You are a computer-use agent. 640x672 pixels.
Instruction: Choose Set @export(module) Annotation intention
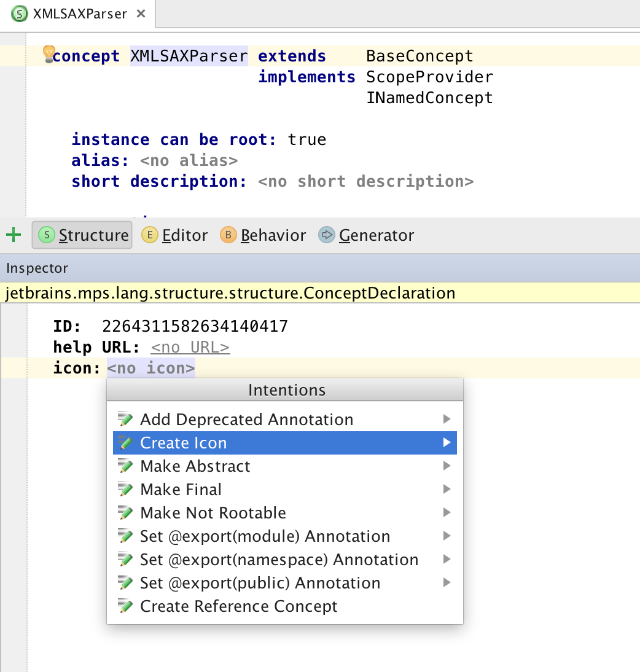[x=265, y=536]
